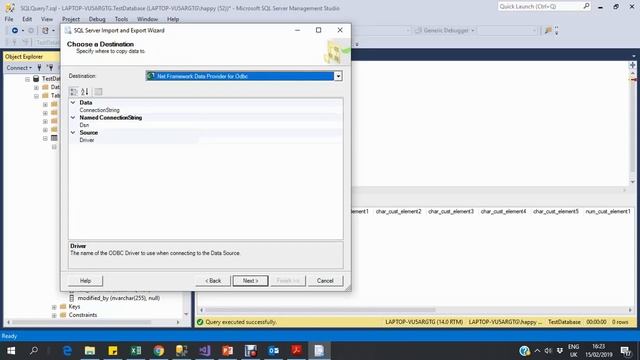Go back to previous wizard page
Image resolution: width=640 pixels, height=360 pixels.
pos(213,281)
